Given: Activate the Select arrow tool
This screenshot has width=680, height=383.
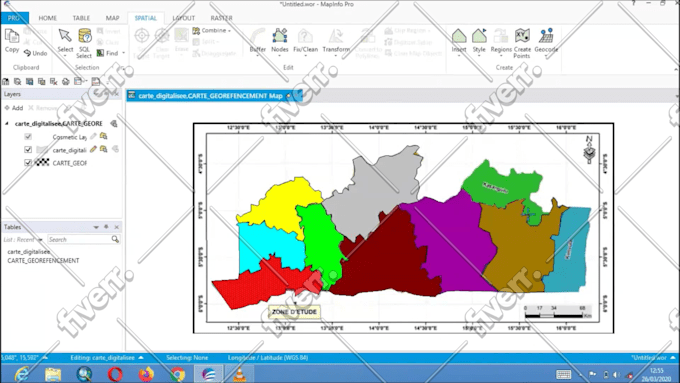Looking at the screenshot, I should [x=65, y=36].
